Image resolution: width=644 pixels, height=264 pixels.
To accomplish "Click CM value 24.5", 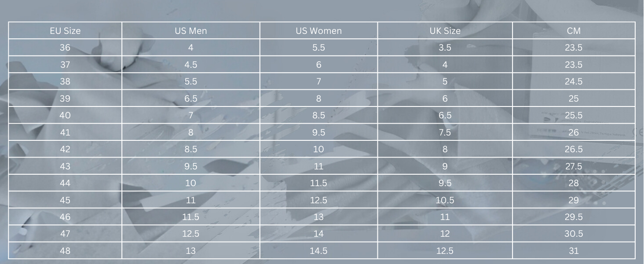I will 574,81.
